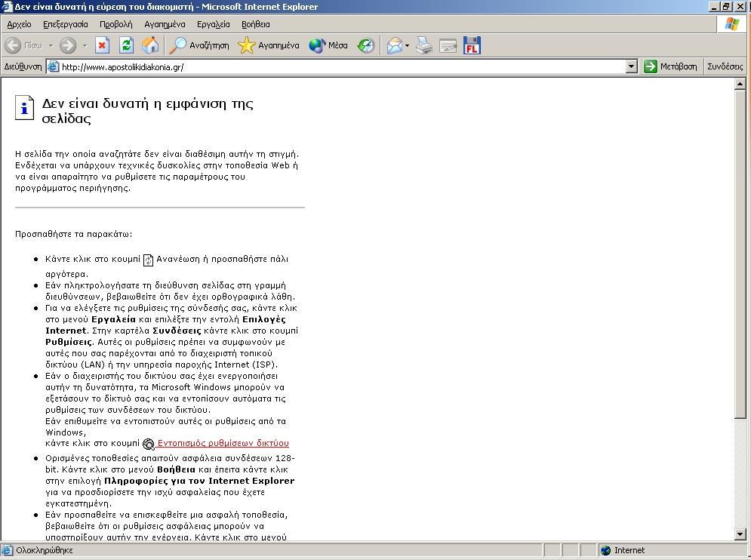Restore down the Internet Explorer window
Screen dimensions: 751x560
pos(726,7)
